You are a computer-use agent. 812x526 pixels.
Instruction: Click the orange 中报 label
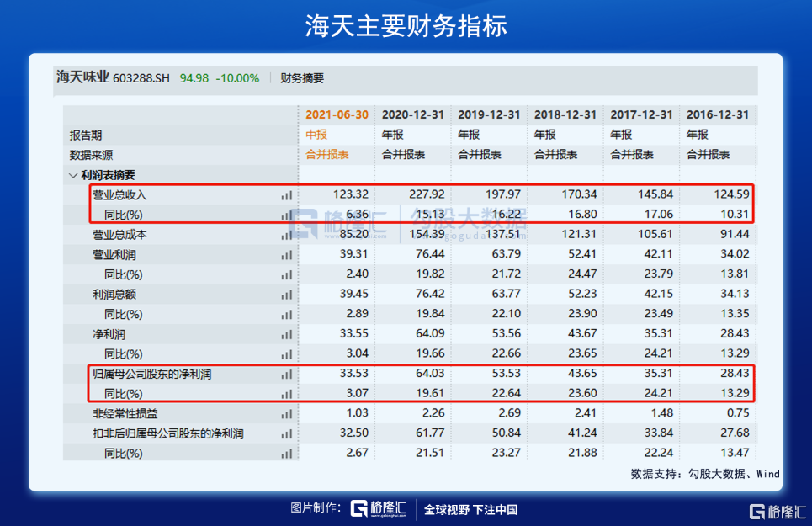point(316,135)
